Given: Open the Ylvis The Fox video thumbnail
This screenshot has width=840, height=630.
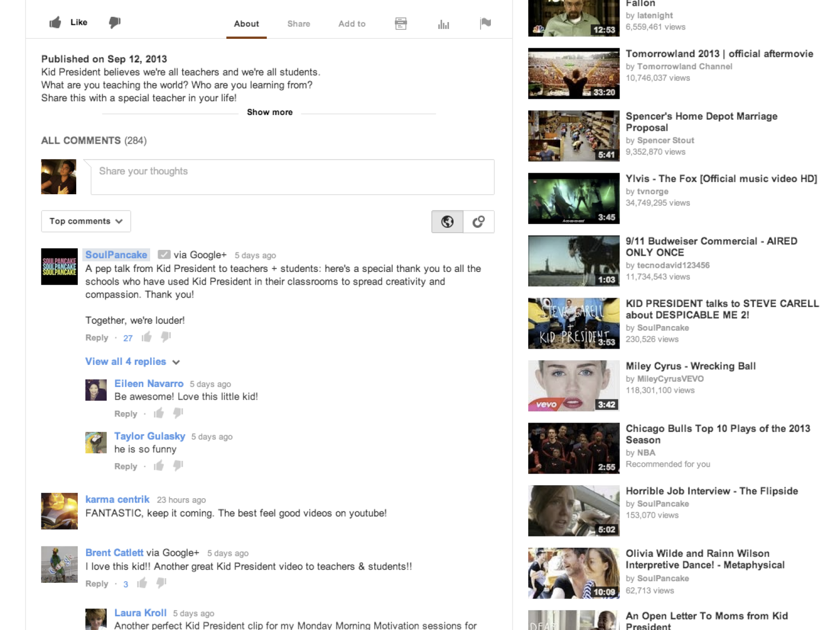Looking at the screenshot, I should click(574, 198).
